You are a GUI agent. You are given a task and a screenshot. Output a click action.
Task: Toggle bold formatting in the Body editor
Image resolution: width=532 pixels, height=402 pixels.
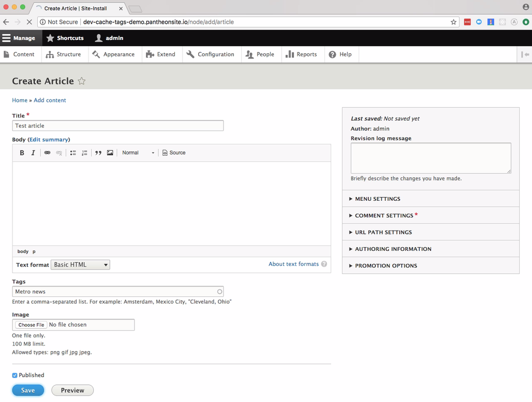tap(22, 152)
